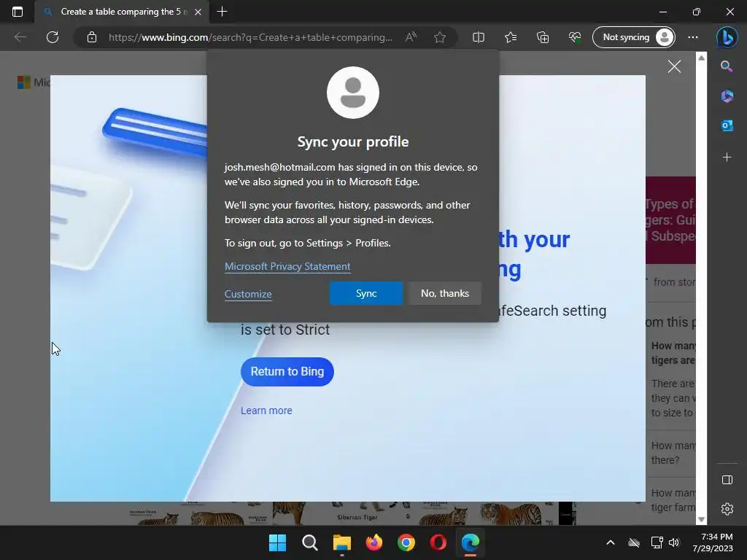This screenshot has height=560, width=747.
Task: Select the 'Create a table comparing' tab
Action: point(122,12)
